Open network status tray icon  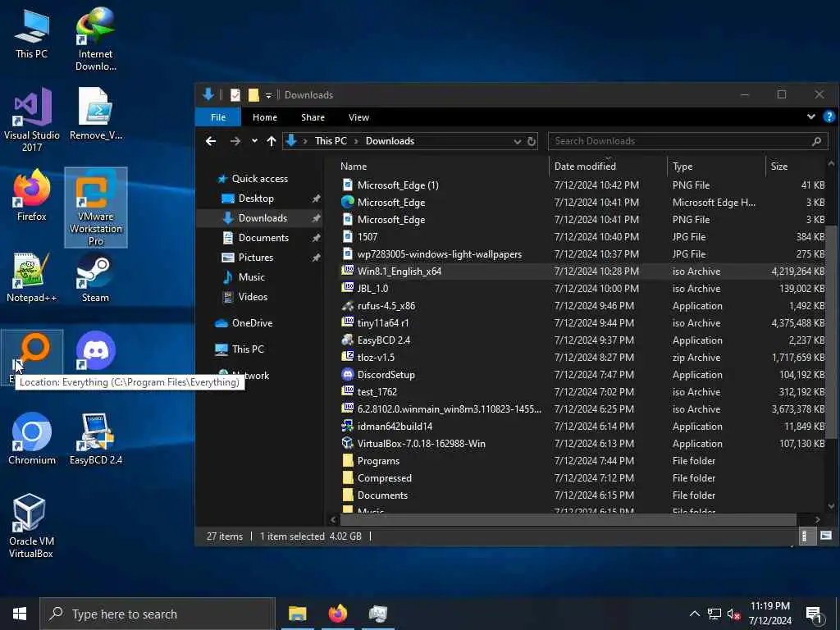coord(714,614)
